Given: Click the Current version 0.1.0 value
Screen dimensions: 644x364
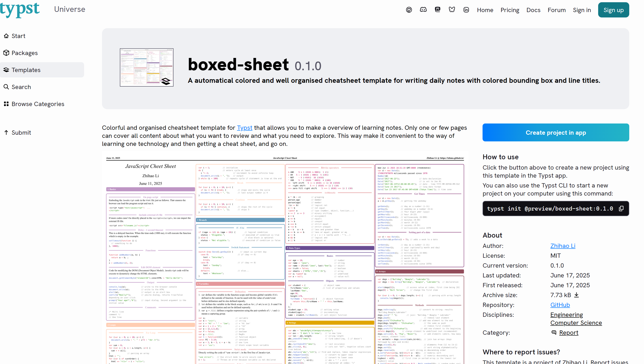Looking at the screenshot, I should [x=557, y=265].
